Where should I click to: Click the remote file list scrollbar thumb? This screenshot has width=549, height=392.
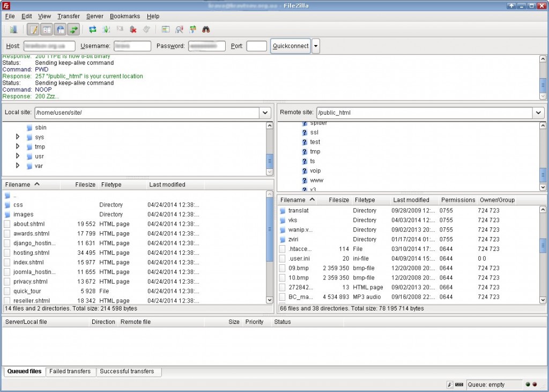coord(543,246)
